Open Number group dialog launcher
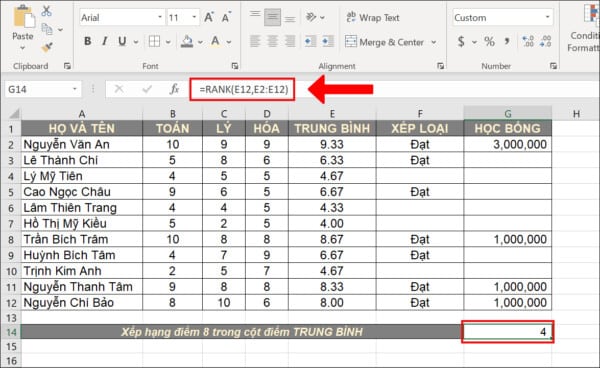Screen dimensions: 600x368 (x=553, y=66)
